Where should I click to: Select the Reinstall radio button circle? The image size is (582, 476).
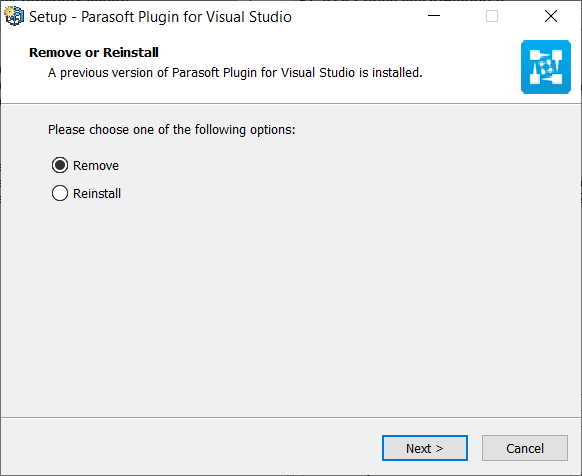click(60, 193)
